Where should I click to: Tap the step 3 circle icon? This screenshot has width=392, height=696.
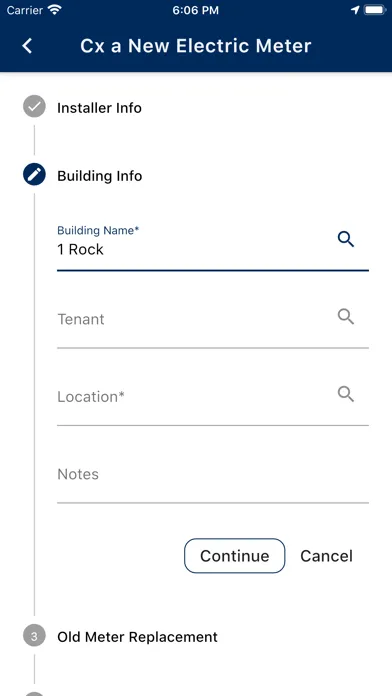pyautogui.click(x=34, y=635)
